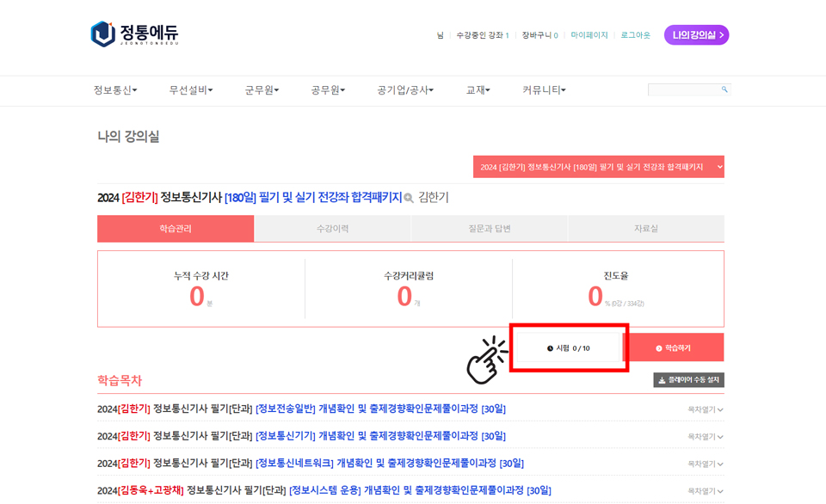The width and height of the screenshot is (826, 504).
Task: Click the 정통에듀 logo
Action: tap(135, 34)
